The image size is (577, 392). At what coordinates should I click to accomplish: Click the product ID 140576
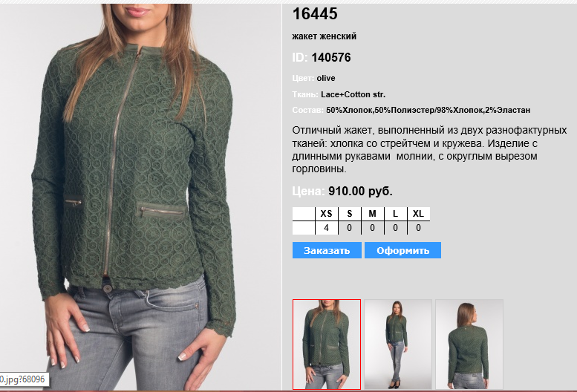click(331, 57)
